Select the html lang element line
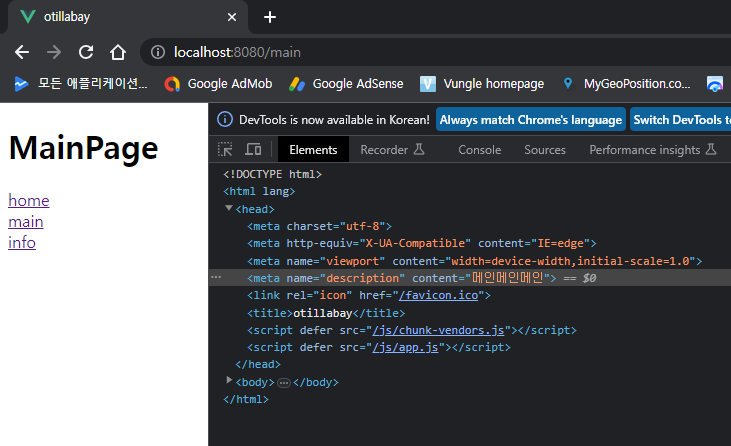The width and height of the screenshot is (731, 446). 259,192
